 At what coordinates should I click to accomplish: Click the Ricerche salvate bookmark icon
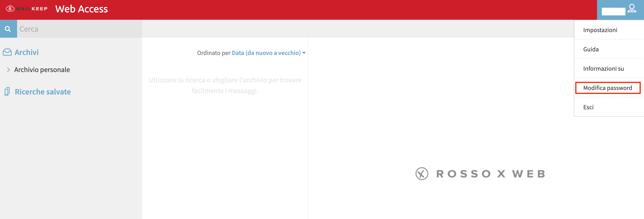click(7, 92)
